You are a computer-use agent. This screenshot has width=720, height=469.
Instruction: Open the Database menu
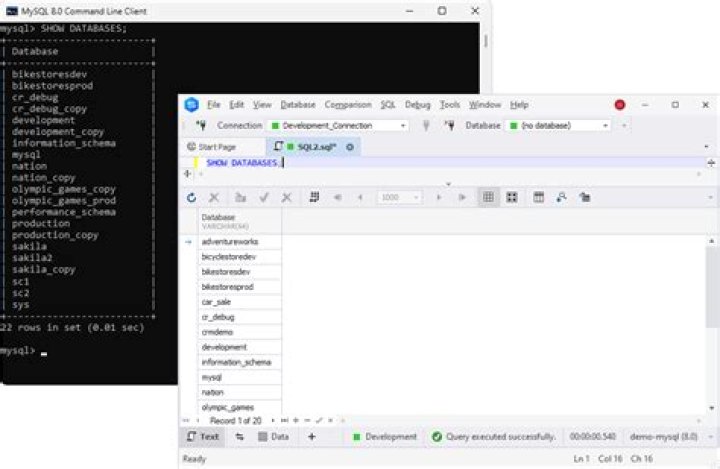pos(298,105)
